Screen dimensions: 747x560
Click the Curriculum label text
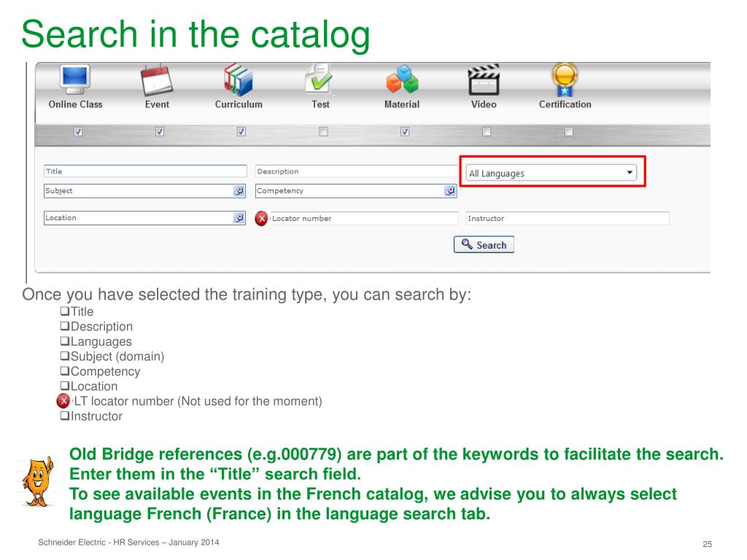point(239,104)
